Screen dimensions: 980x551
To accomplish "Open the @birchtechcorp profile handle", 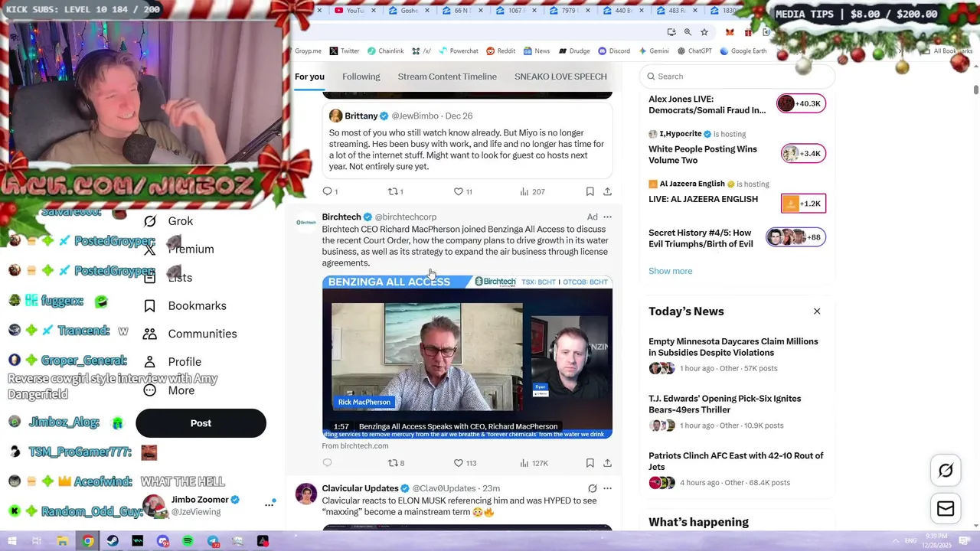I will 406,217.
